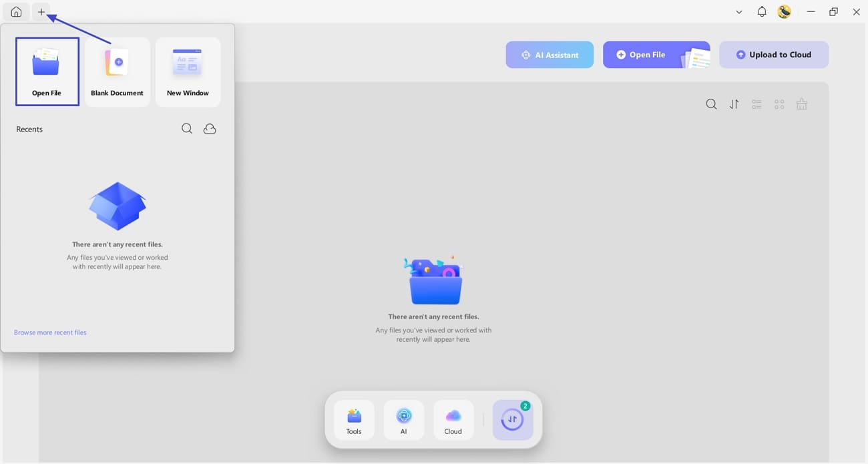The image size is (868, 464).
Task: Open AI from the bottom dock
Action: (x=404, y=421)
